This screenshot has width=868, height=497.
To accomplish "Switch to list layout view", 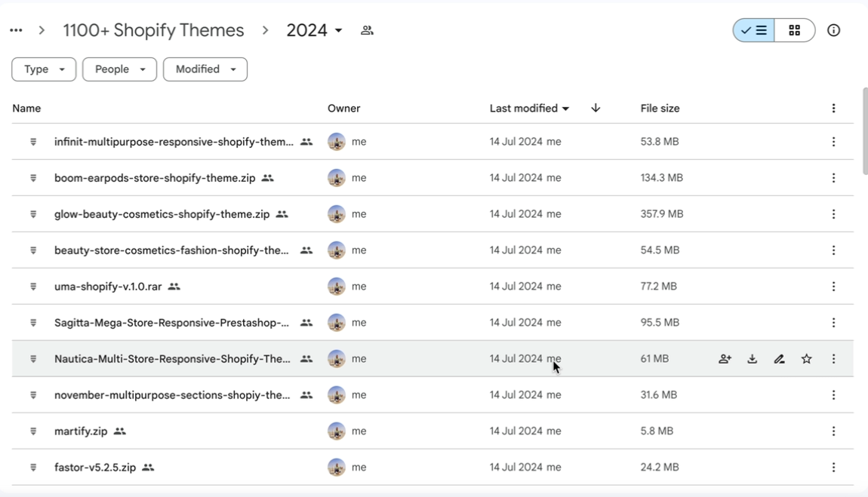I will [x=754, y=30].
